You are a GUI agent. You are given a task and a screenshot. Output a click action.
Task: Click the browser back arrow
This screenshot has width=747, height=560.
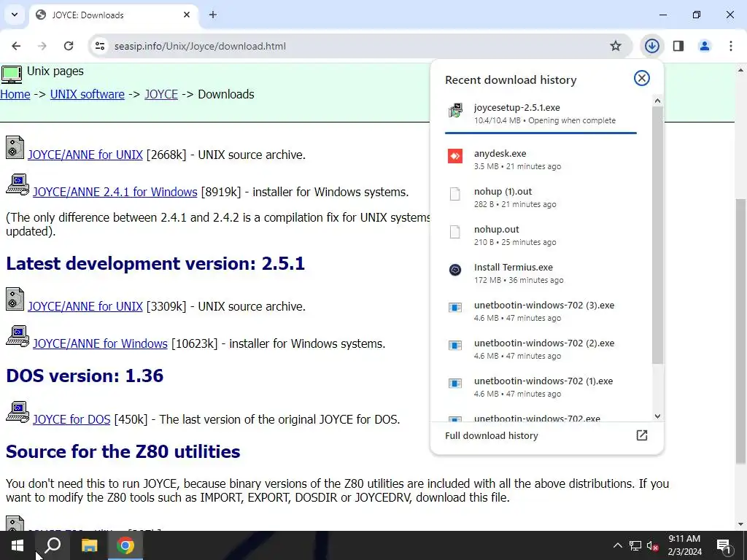click(x=16, y=46)
